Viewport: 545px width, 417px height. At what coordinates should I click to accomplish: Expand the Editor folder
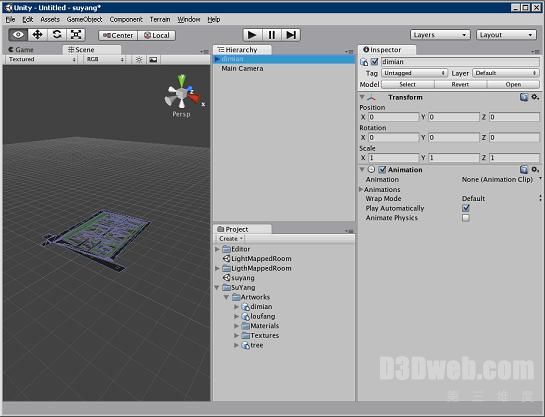[217, 249]
